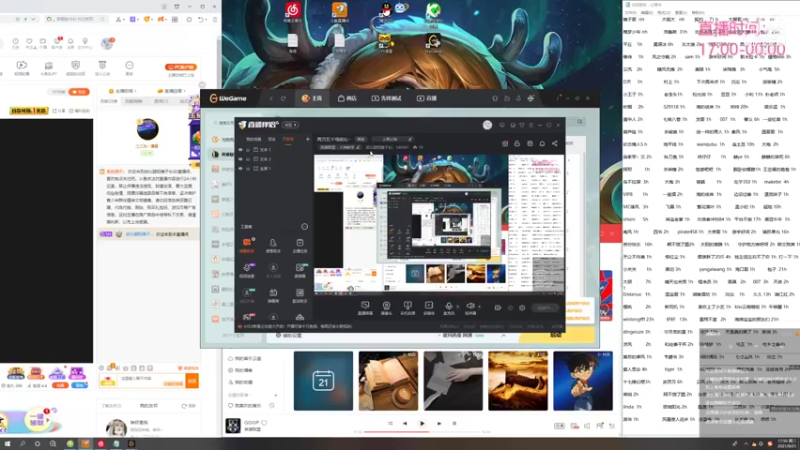
Task: Click the orange follow button
Action: [79, 92]
